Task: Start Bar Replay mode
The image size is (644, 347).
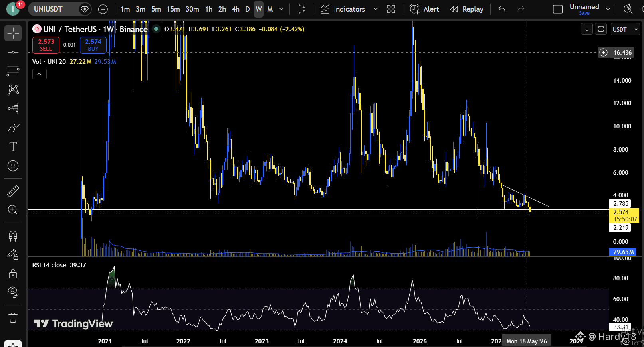Action: [x=467, y=9]
